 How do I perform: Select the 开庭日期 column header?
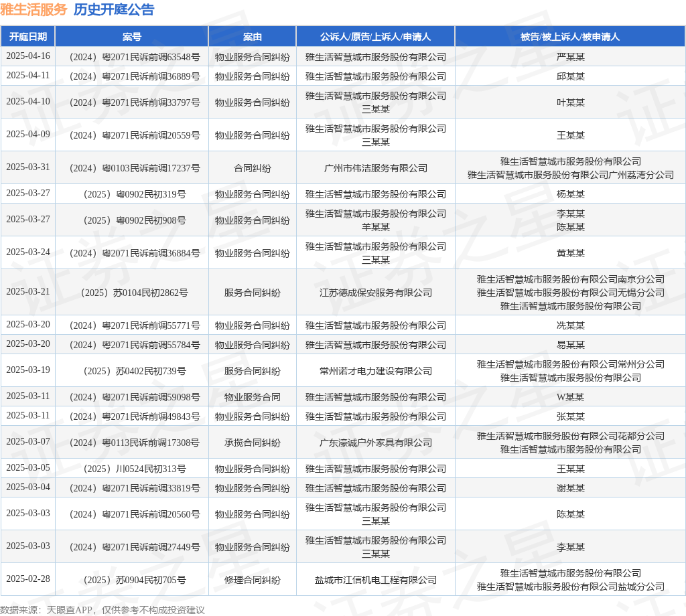pyautogui.click(x=28, y=37)
